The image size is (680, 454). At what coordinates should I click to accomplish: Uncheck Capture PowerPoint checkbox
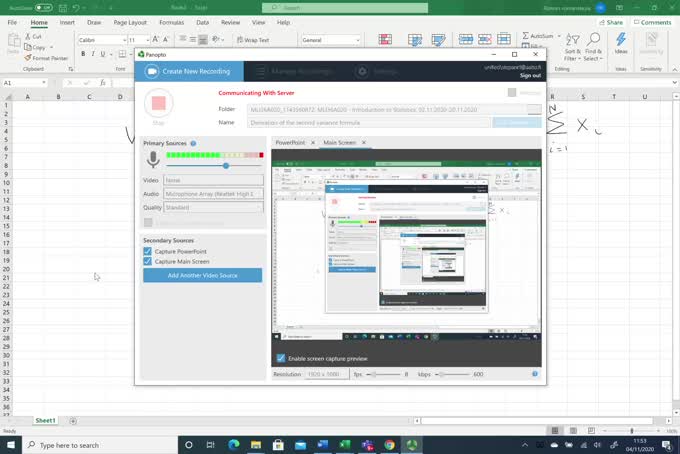coord(147,251)
